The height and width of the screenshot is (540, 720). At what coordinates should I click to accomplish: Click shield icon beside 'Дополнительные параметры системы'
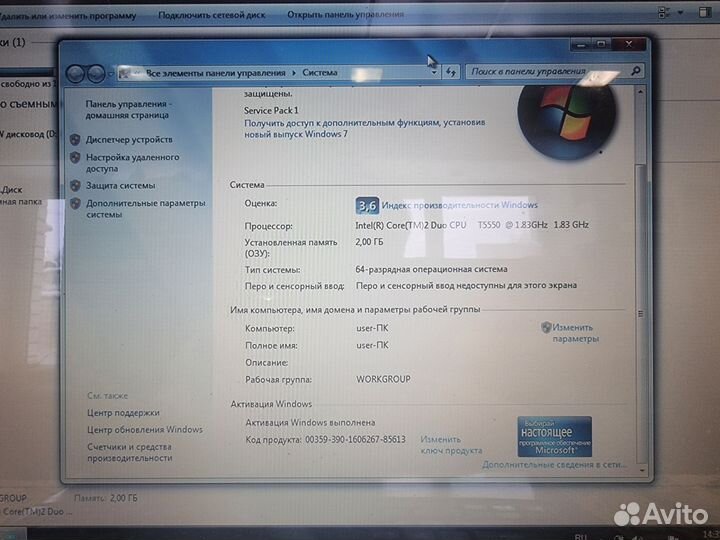75,203
